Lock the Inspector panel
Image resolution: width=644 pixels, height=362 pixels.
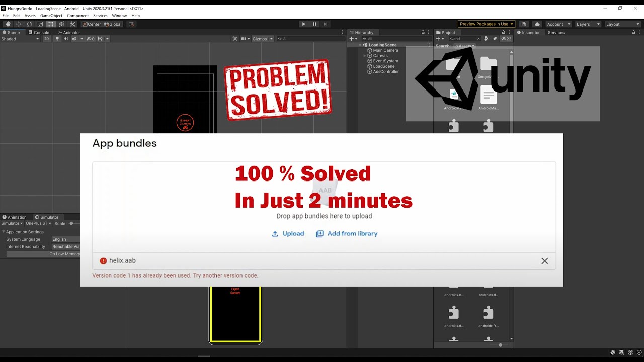pyautogui.click(x=633, y=32)
